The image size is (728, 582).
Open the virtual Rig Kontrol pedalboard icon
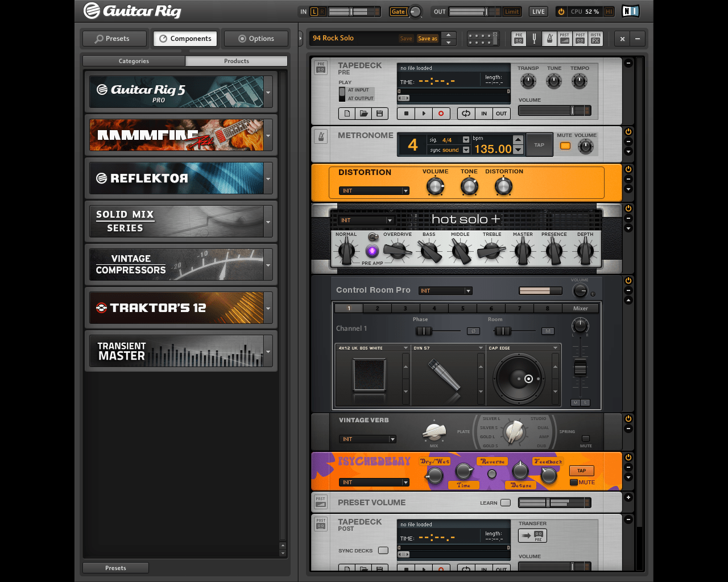pos(483,39)
